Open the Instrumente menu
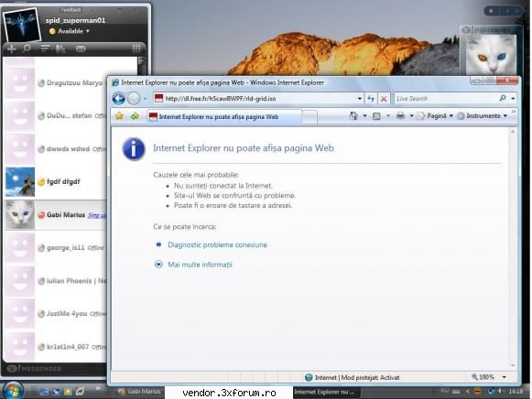Image resolution: width=532 pixels, height=399 pixels. [483, 116]
